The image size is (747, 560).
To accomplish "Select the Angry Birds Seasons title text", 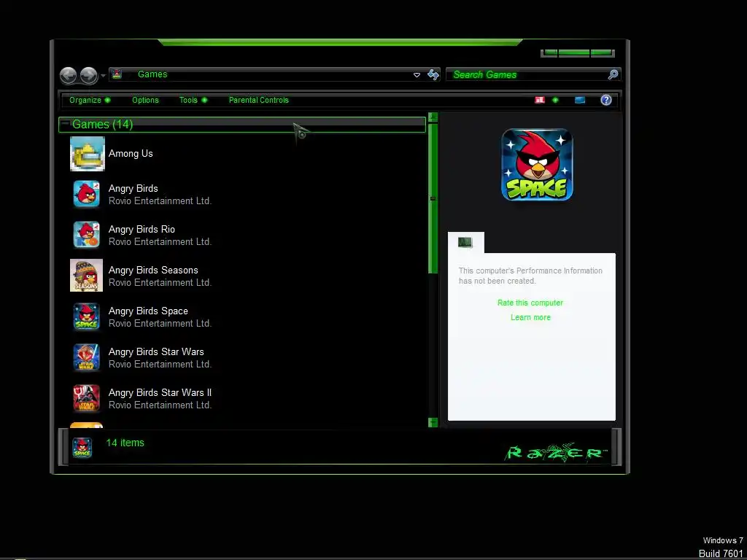I will [x=153, y=270].
